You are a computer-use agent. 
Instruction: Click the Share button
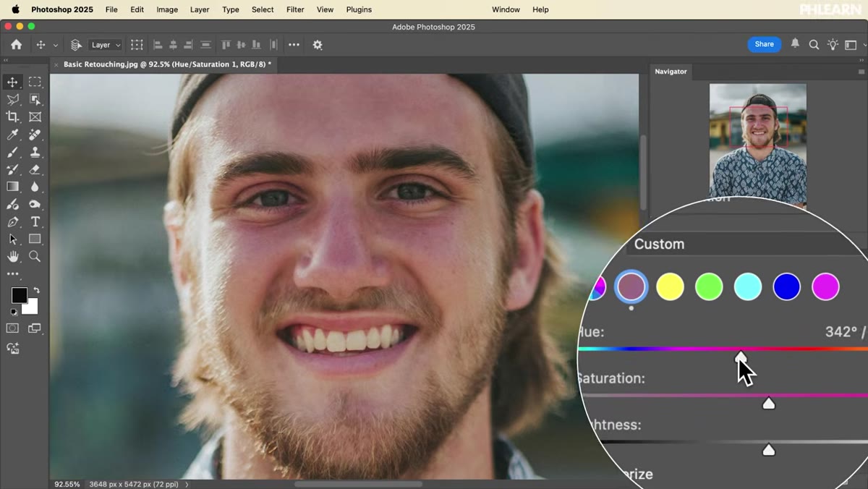pos(765,44)
